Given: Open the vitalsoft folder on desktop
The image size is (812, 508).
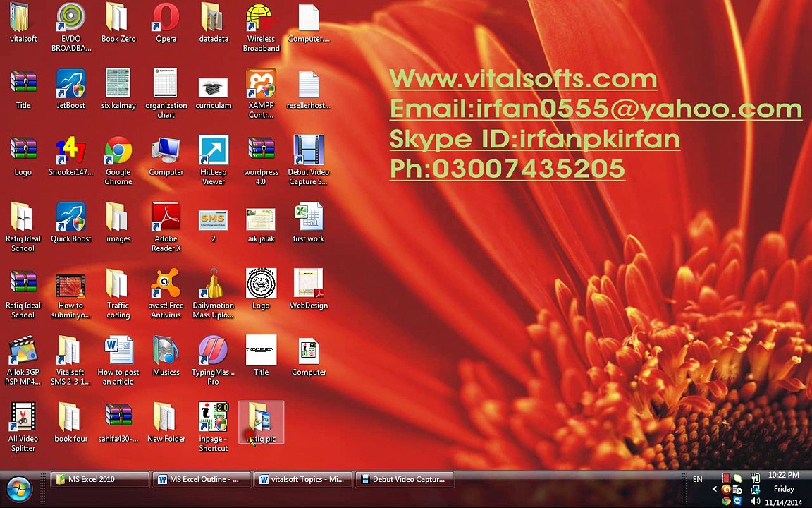Looking at the screenshot, I should coord(23,23).
